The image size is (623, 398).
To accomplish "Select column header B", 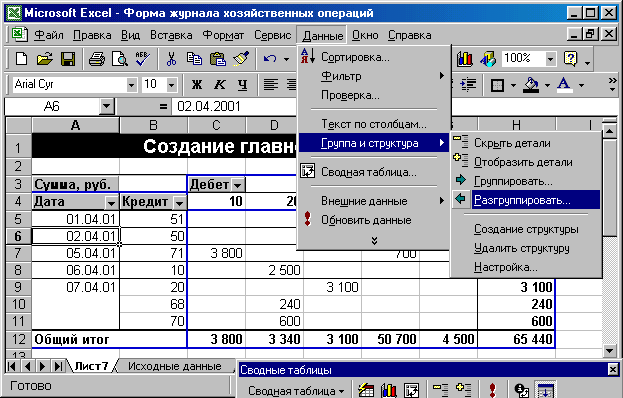I will click(x=153, y=125).
